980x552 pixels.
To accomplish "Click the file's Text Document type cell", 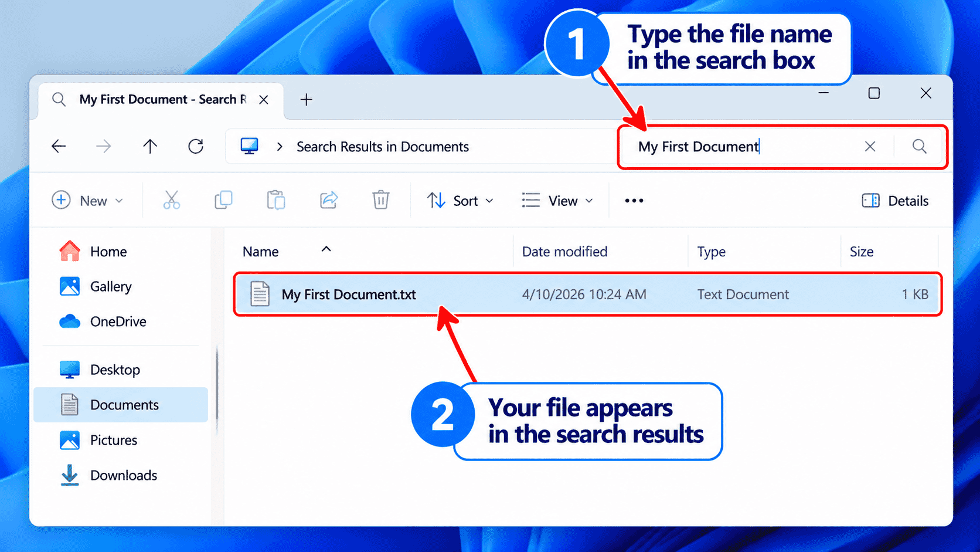I will (x=743, y=294).
